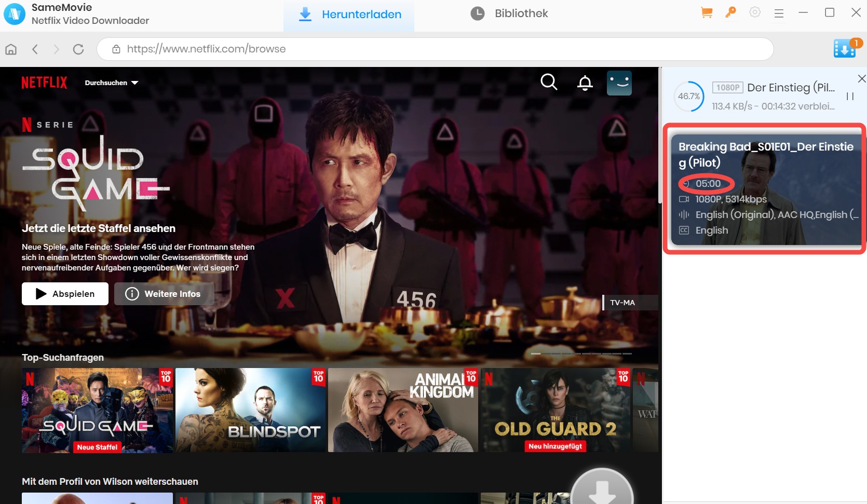Open the Blindspot thumbnail
This screenshot has width=867, height=504.
[250, 410]
